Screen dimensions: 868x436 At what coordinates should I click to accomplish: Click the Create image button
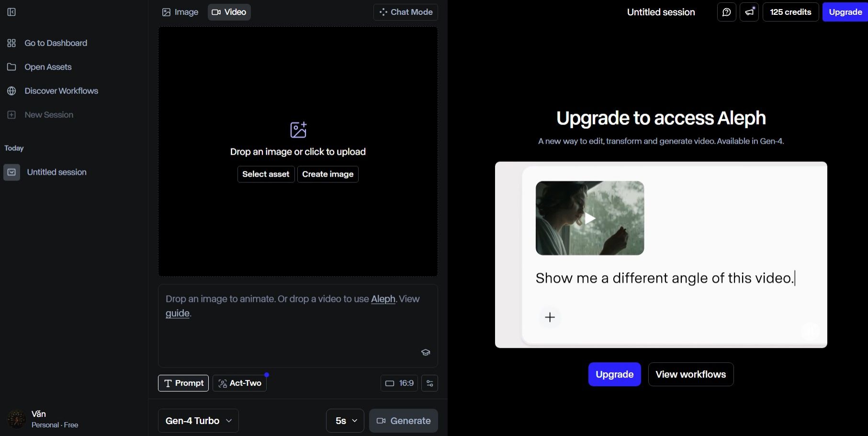(x=328, y=174)
